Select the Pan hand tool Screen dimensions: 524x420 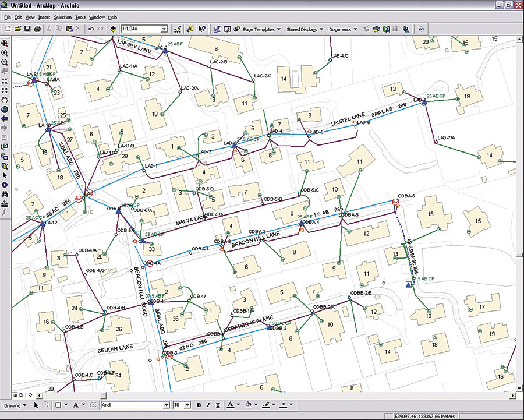(5, 100)
